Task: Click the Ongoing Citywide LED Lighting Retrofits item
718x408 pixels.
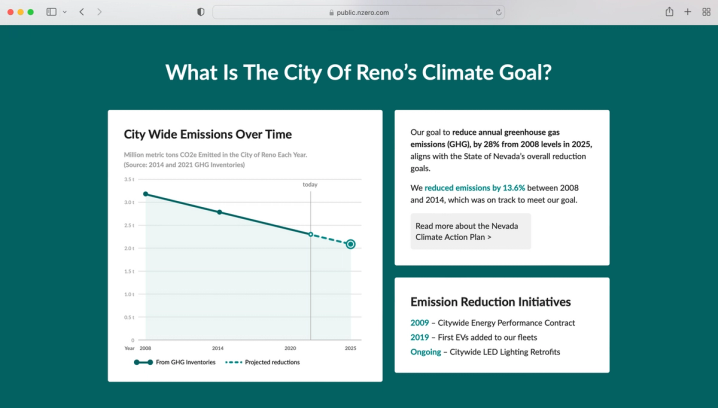Action: click(x=485, y=352)
